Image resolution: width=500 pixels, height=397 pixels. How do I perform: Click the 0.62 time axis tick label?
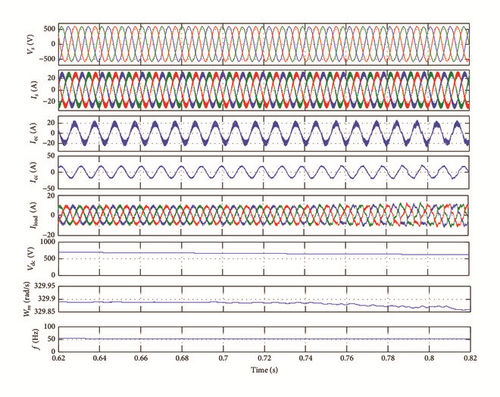point(58,359)
